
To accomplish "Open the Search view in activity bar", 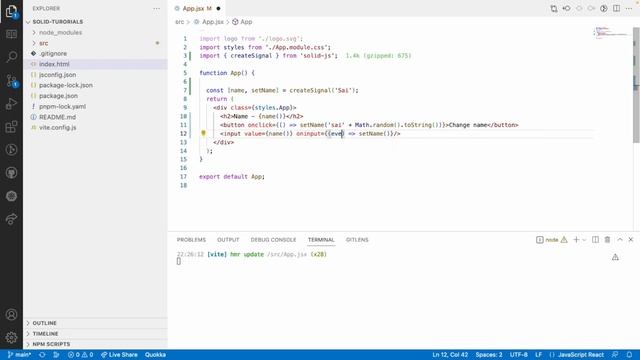I will click(x=11, y=56).
